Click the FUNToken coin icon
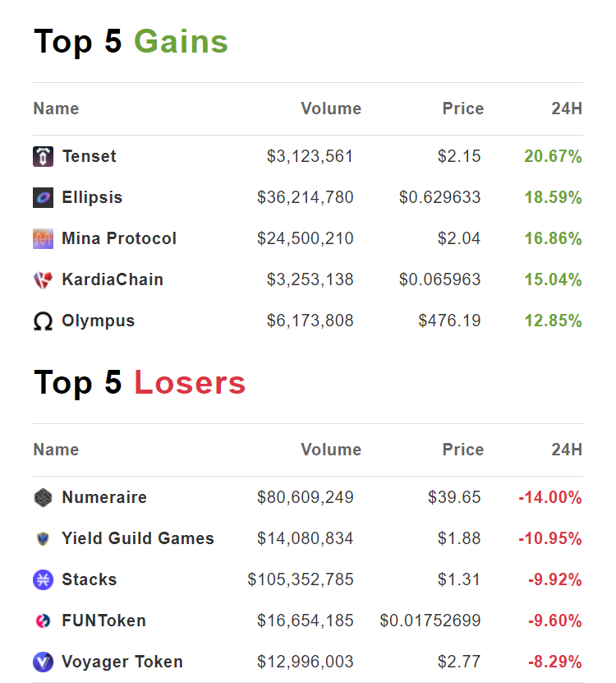This screenshot has height=683, width=616. coord(43,621)
